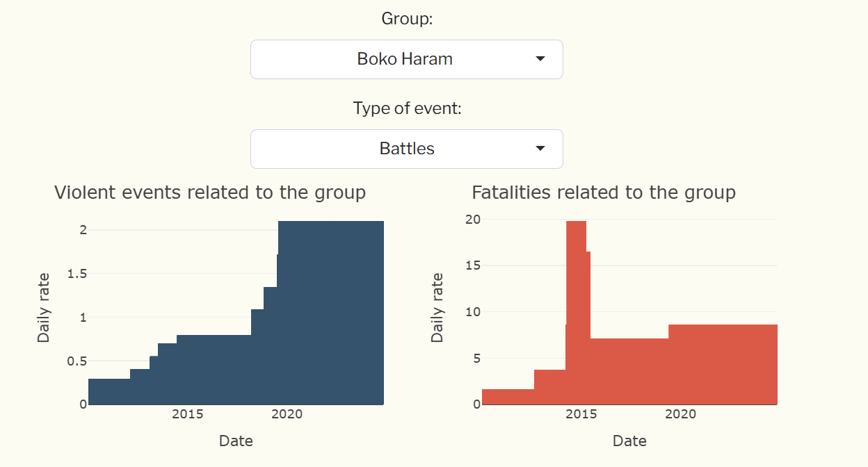
Task: Click the 'Type of event:' label
Action: (x=407, y=108)
